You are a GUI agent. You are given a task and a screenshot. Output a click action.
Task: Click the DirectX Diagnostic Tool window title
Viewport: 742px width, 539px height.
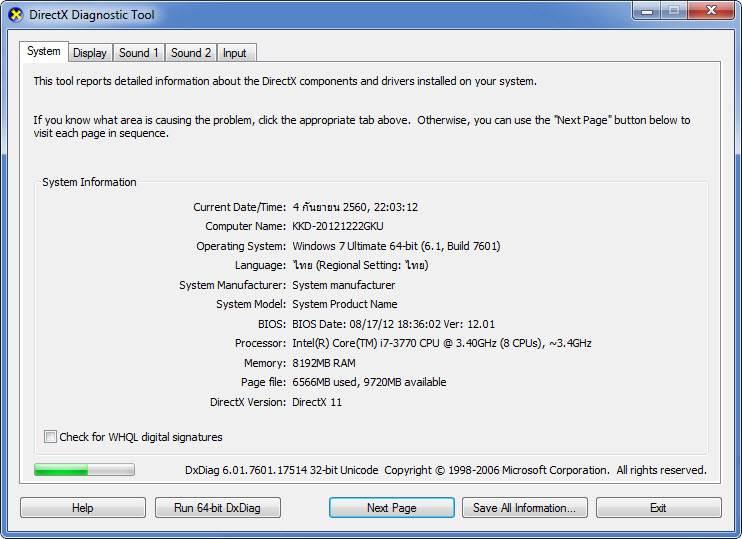click(92, 15)
